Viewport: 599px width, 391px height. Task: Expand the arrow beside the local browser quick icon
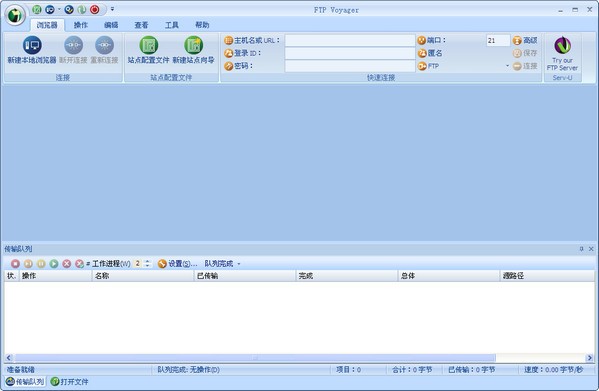tap(59, 9)
